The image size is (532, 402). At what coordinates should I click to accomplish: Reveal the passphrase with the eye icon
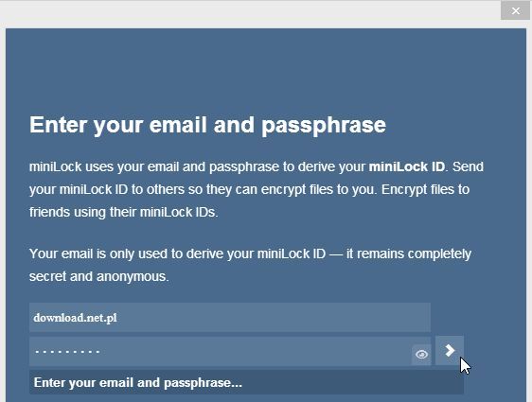(x=421, y=355)
